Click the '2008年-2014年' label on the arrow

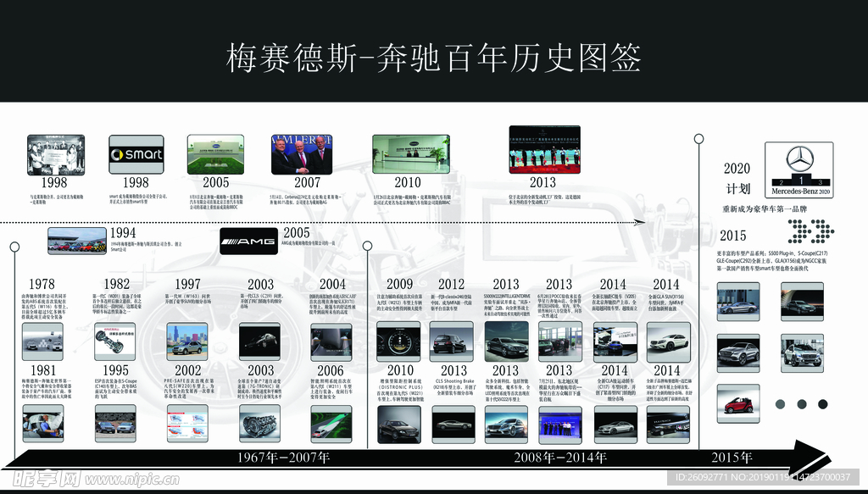[560, 458]
